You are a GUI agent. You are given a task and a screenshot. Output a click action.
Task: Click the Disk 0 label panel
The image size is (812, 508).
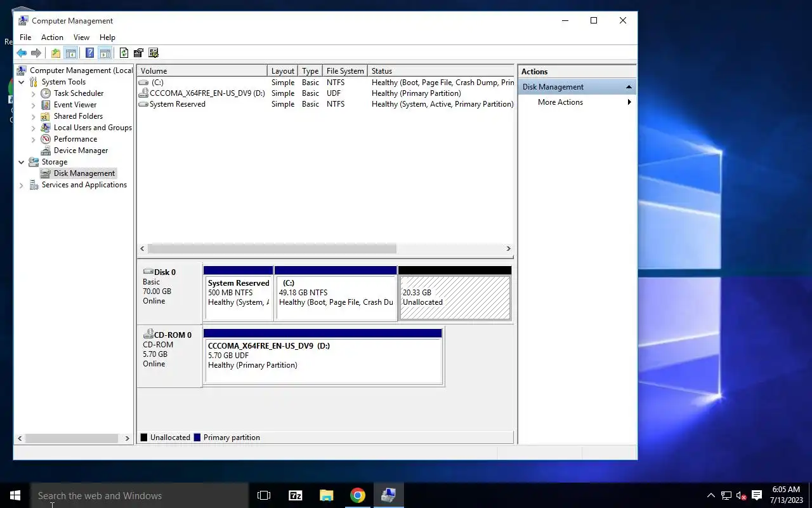pyautogui.click(x=170, y=294)
